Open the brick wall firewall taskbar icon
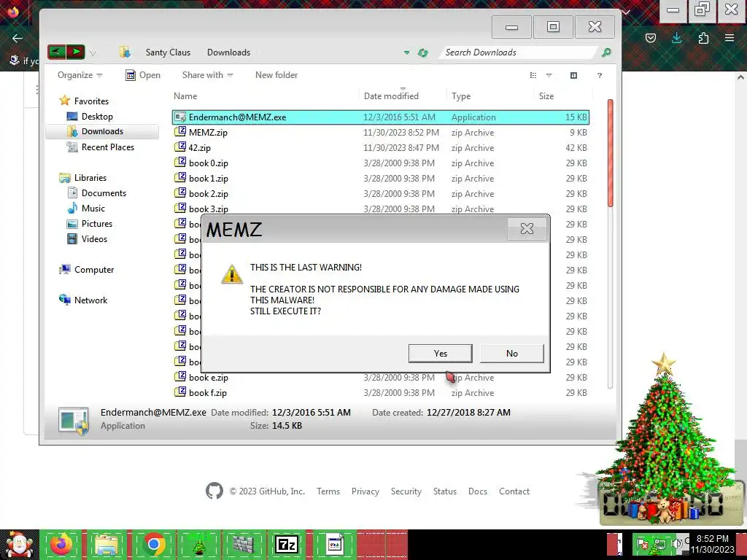747x560 pixels. point(242,544)
